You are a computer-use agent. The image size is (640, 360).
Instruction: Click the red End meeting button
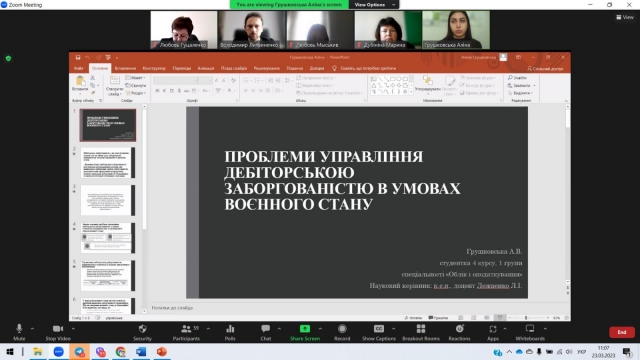point(622,332)
